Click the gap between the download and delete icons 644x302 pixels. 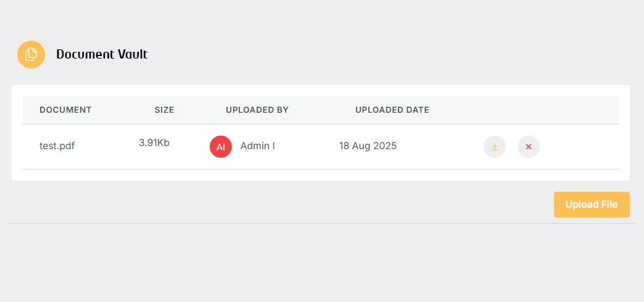(x=512, y=147)
